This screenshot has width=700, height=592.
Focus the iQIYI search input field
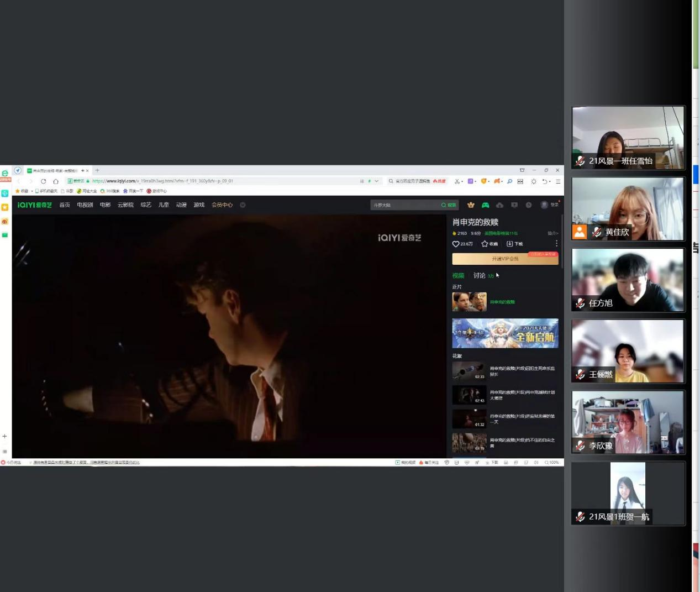point(405,205)
